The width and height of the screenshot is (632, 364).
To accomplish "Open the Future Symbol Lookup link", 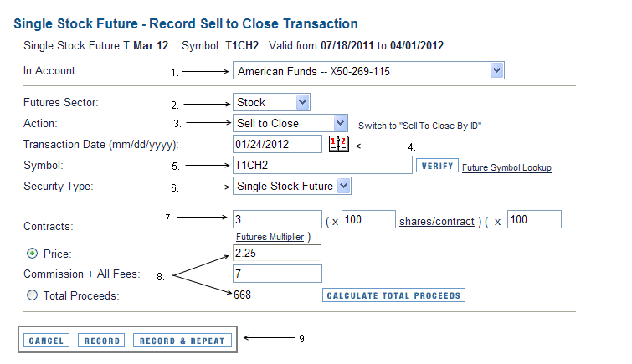I will pos(506,167).
